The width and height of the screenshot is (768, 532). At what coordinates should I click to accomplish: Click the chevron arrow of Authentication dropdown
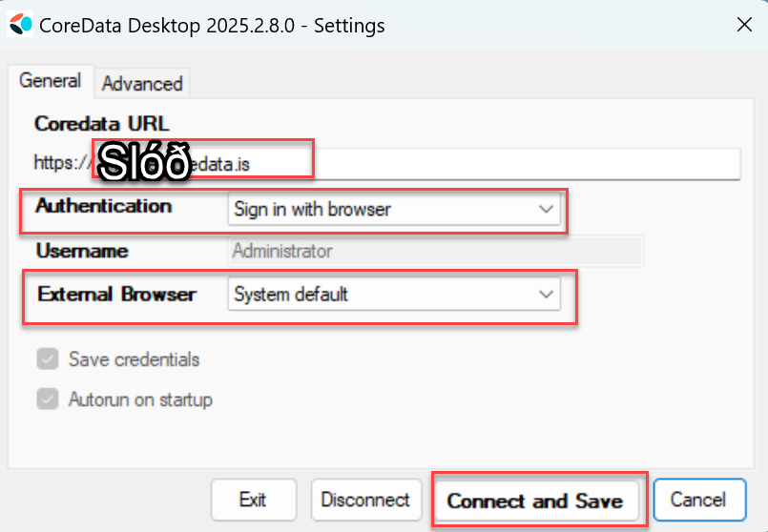[546, 209]
